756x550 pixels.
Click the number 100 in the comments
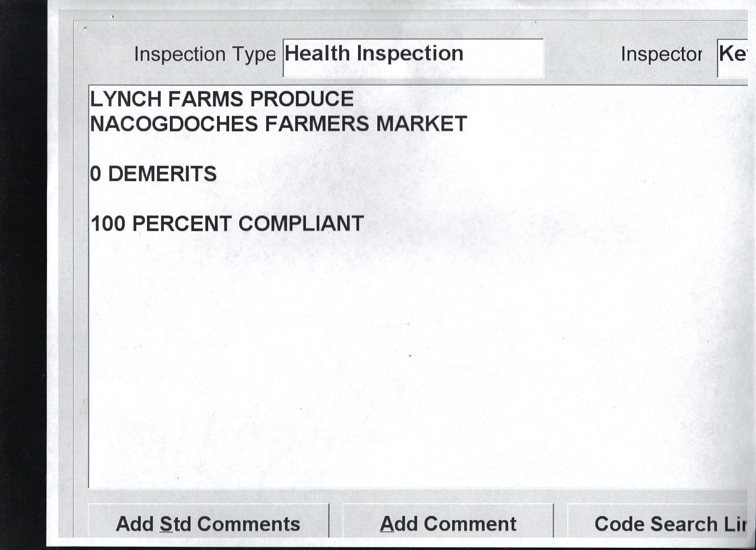(x=108, y=224)
